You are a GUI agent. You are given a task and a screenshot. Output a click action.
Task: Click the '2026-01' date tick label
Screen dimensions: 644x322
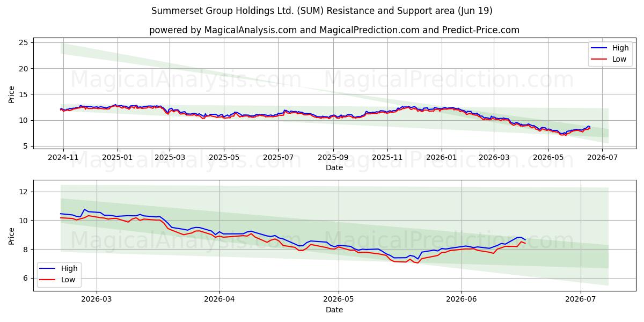442,158
